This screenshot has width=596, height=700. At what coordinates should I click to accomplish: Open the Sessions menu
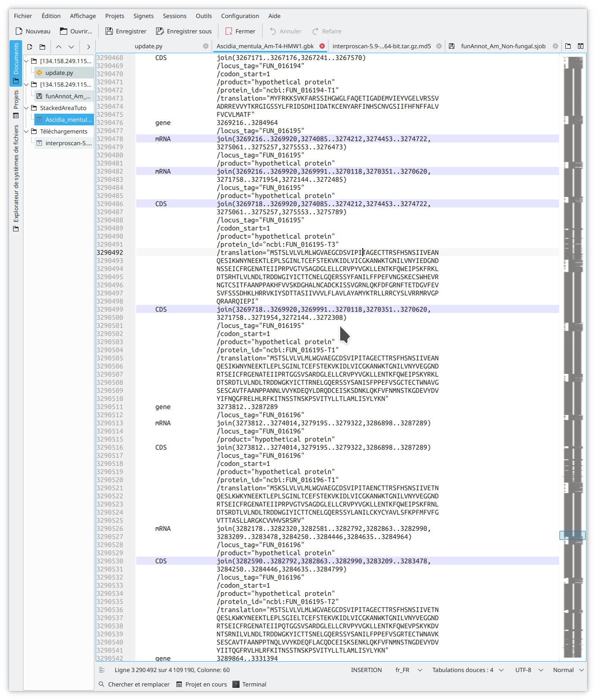175,16
